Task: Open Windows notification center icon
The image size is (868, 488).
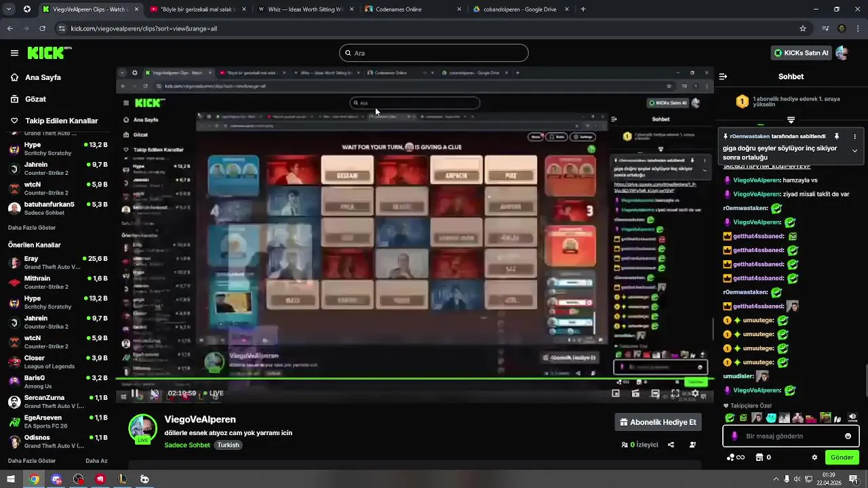Action: (853, 479)
